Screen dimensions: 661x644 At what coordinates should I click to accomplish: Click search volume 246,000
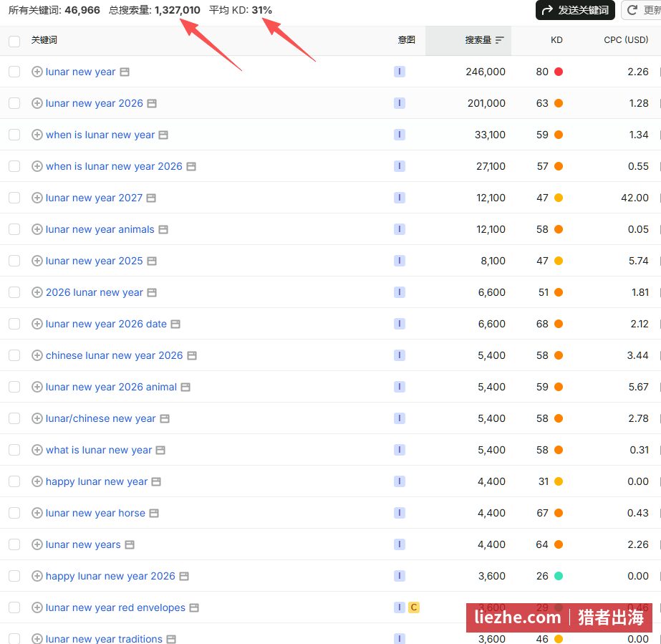486,72
